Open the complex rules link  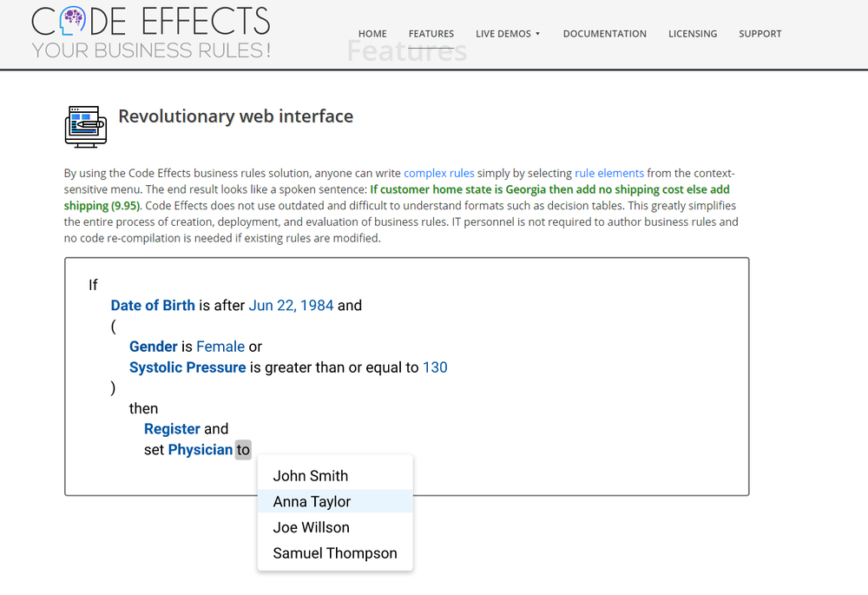pyautogui.click(x=438, y=173)
